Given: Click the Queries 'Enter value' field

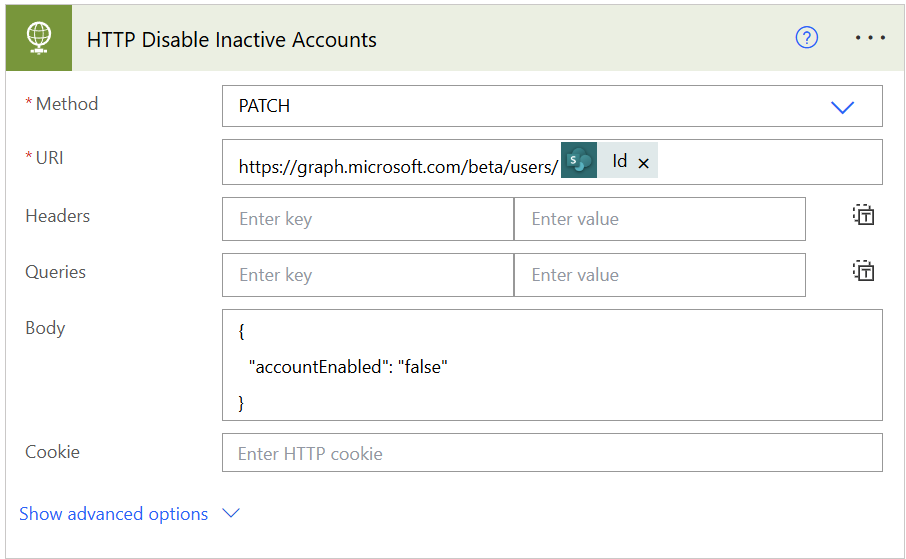Looking at the screenshot, I should (x=659, y=275).
